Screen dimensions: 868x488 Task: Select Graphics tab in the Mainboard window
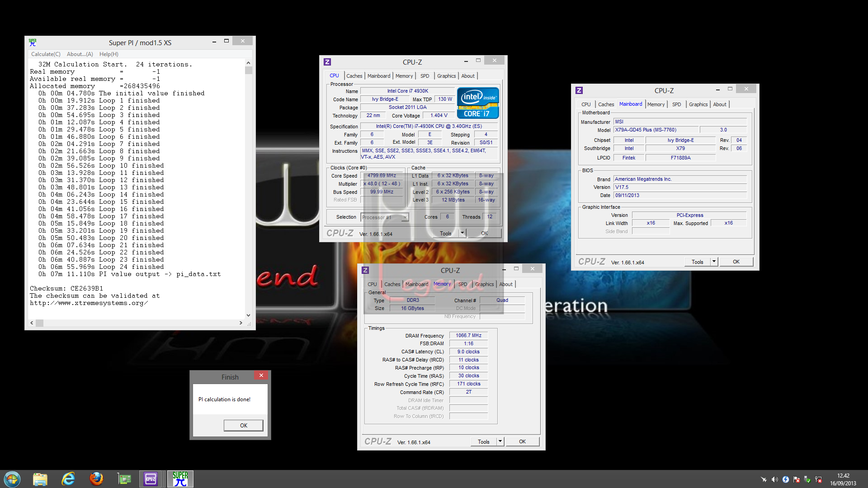tap(698, 104)
